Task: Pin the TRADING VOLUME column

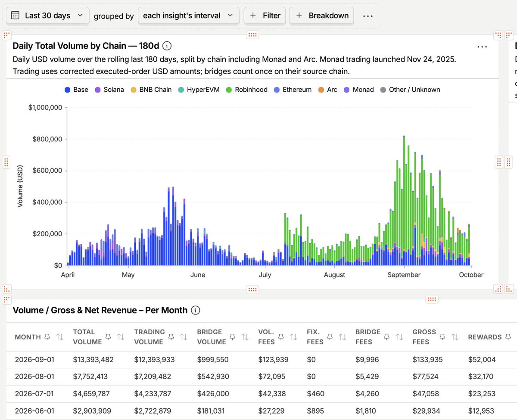Action: (x=171, y=337)
